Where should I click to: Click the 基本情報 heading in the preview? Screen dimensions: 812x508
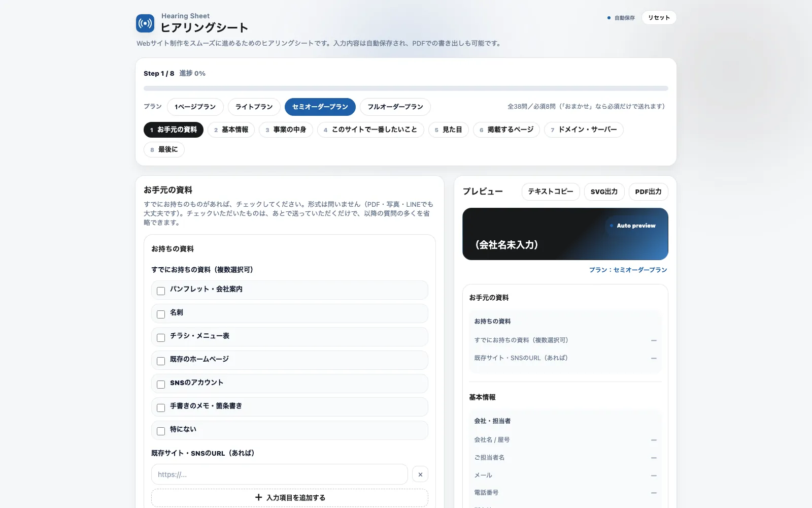pos(482,397)
